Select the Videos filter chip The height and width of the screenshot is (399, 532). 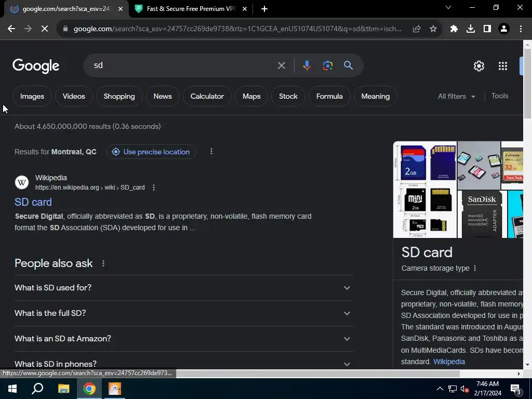(x=74, y=96)
